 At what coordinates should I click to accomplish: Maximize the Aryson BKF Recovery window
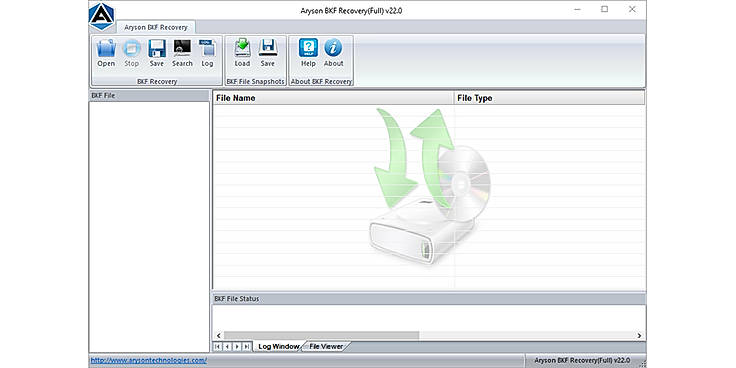605,9
